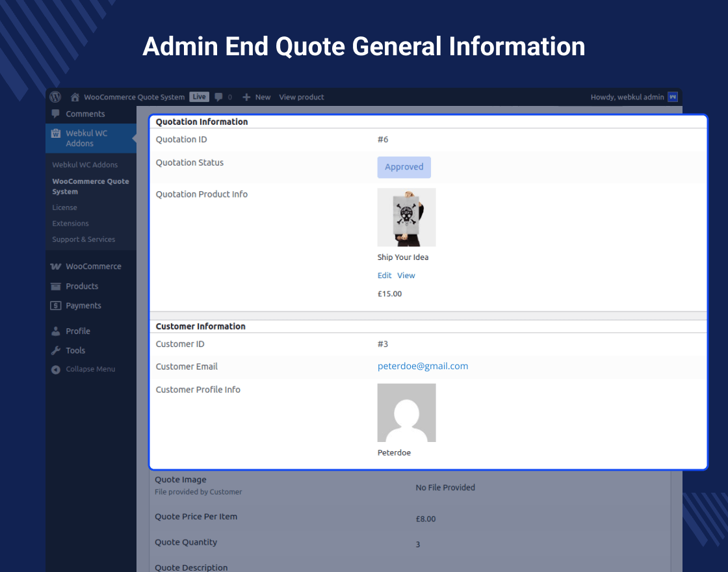Image resolution: width=728 pixels, height=572 pixels.
Task: Open the comments bubble icon in admin bar
Action: coord(218,97)
